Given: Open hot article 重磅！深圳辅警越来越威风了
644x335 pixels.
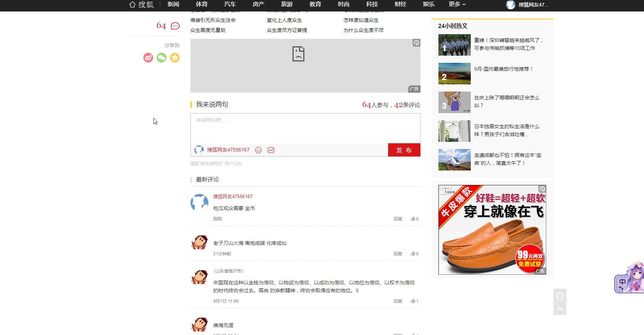Looking at the screenshot, I should point(509,44).
